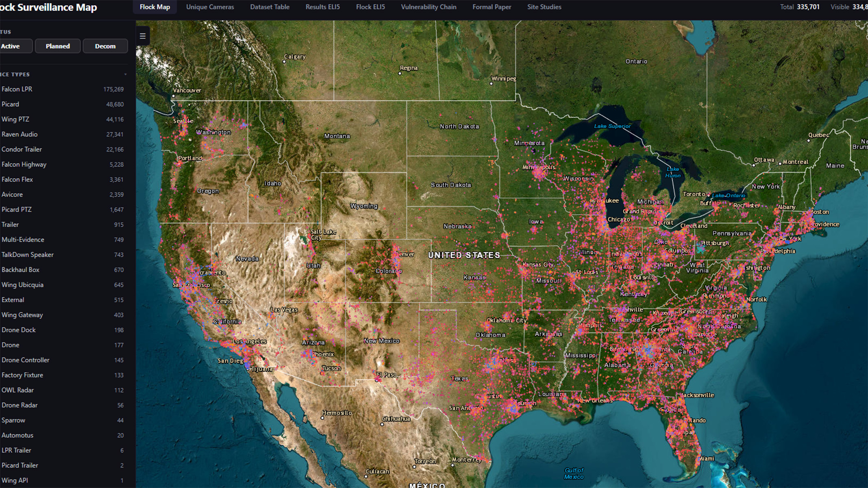Select the Wing API device type
Image resolution: width=868 pixels, height=488 pixels.
(63, 480)
